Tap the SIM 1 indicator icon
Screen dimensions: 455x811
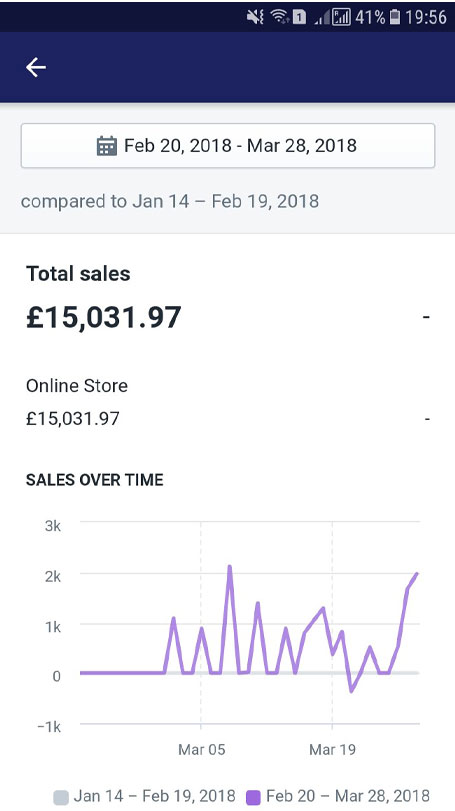pos(299,18)
